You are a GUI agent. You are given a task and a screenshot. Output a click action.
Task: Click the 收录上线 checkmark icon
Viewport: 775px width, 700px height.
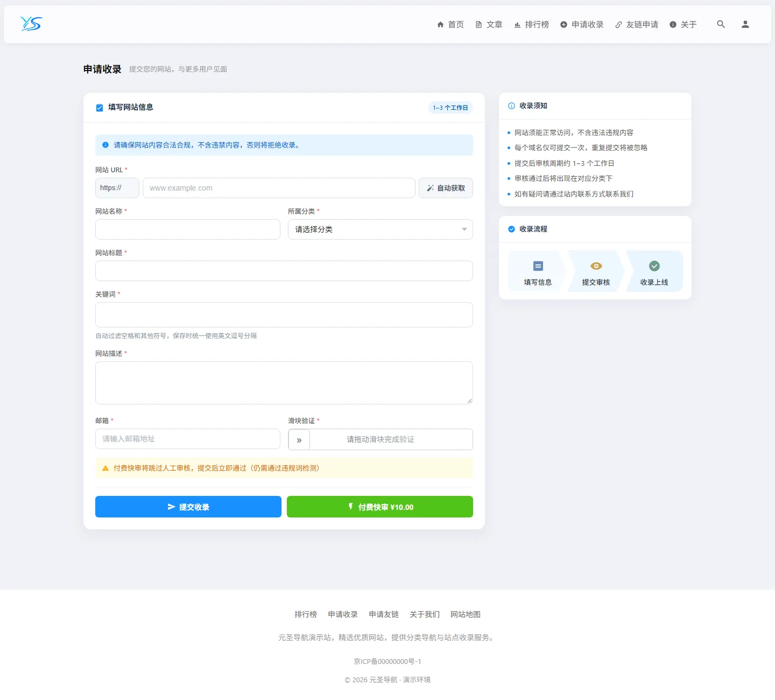(654, 266)
